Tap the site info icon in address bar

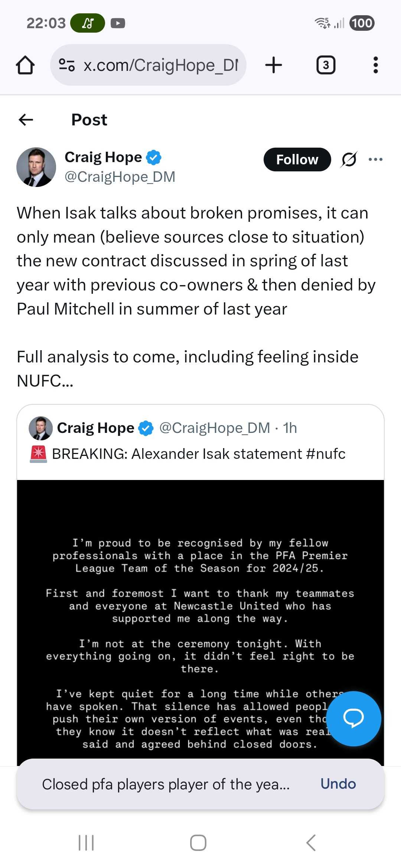67,65
